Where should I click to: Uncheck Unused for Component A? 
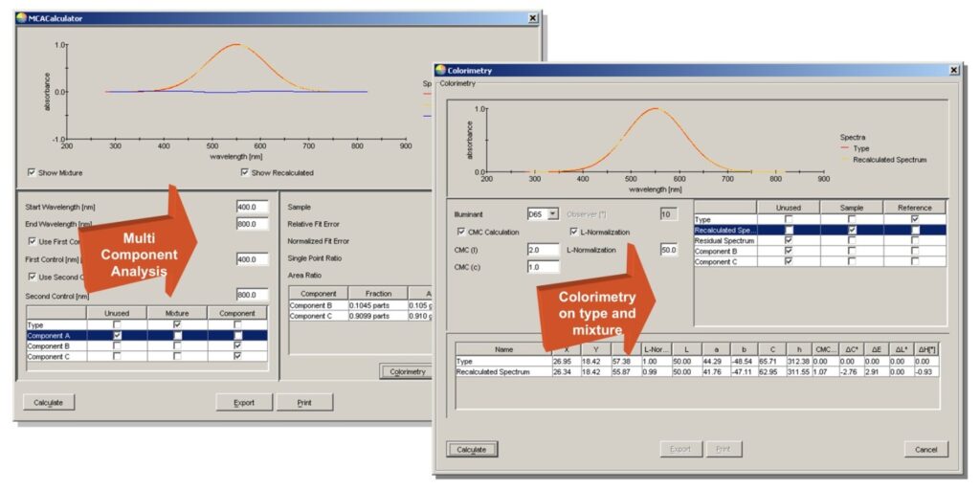tap(117, 336)
